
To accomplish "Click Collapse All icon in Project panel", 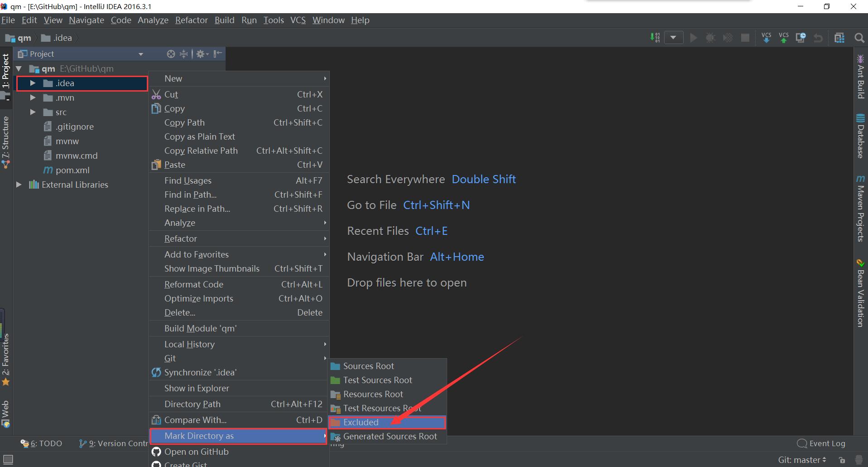I will (x=183, y=54).
